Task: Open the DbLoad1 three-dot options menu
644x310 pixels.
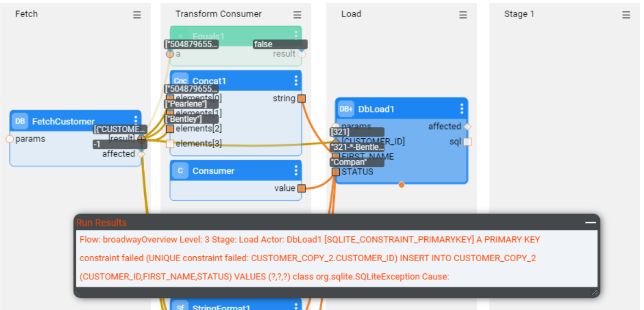Action: tap(462, 109)
